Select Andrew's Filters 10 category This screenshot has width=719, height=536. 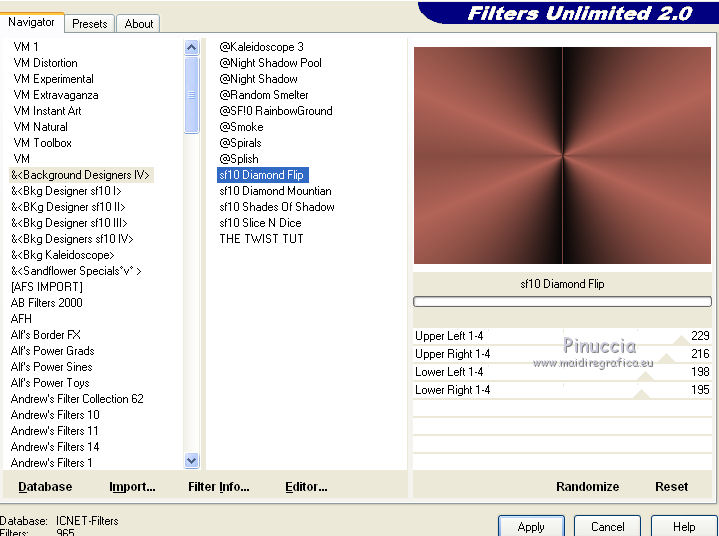coord(55,415)
